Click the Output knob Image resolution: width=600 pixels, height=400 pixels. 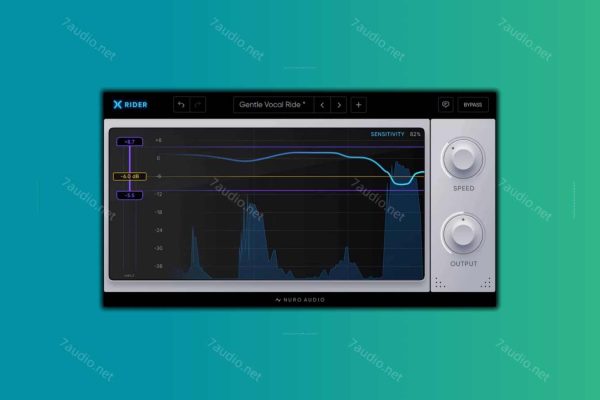(x=463, y=233)
